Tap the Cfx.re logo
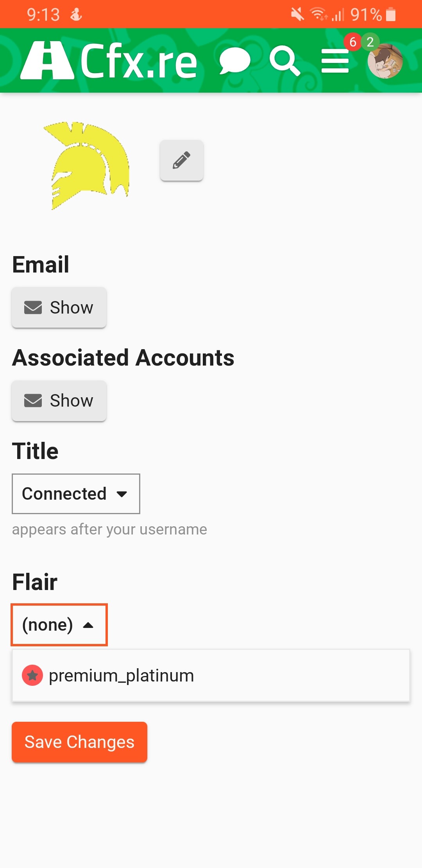Viewport: 422px width, 868px height. 109,61
